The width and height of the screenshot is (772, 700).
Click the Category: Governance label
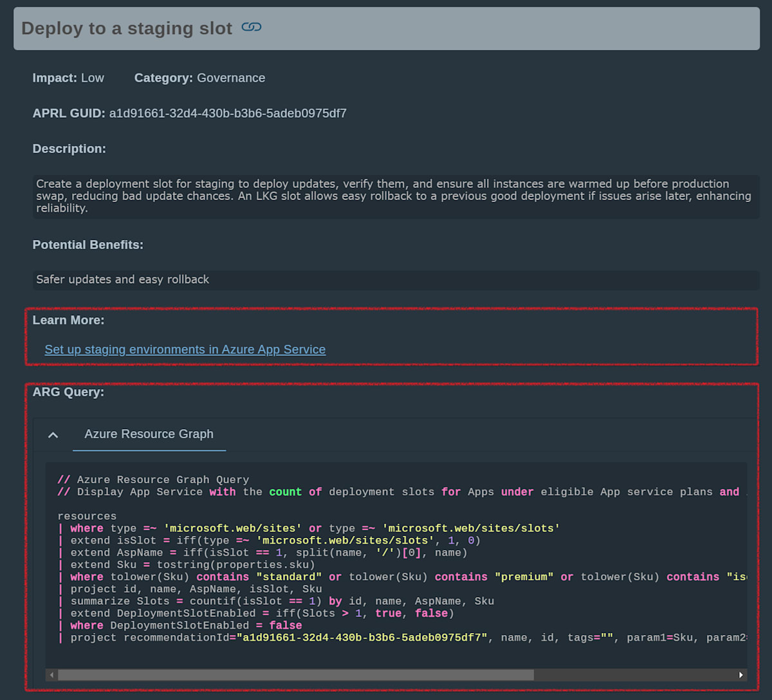pyautogui.click(x=199, y=78)
